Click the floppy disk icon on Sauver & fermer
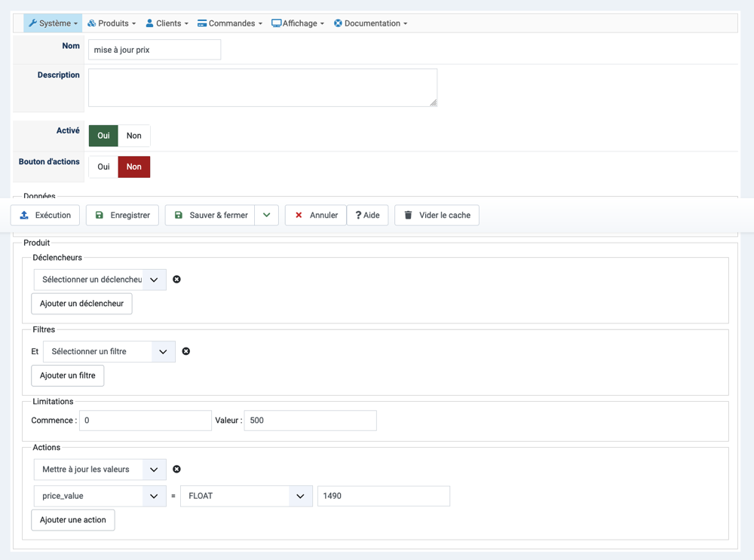This screenshot has height=560, width=754. (x=179, y=215)
